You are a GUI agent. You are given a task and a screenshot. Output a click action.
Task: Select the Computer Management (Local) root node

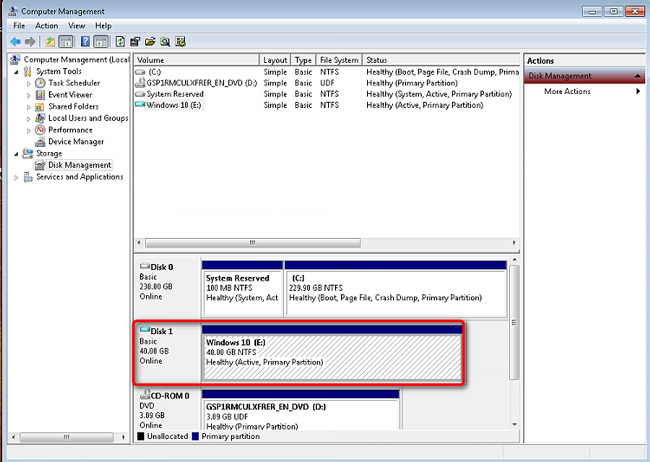(x=76, y=60)
